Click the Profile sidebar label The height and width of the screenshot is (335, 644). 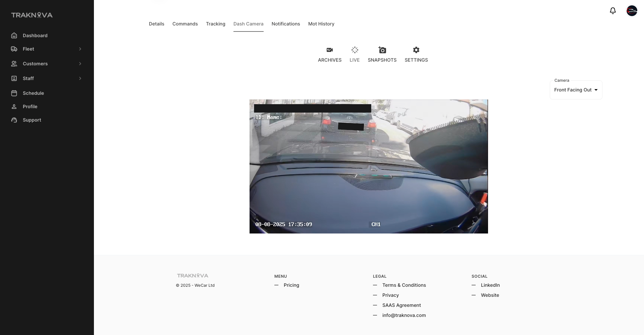pyautogui.click(x=30, y=107)
